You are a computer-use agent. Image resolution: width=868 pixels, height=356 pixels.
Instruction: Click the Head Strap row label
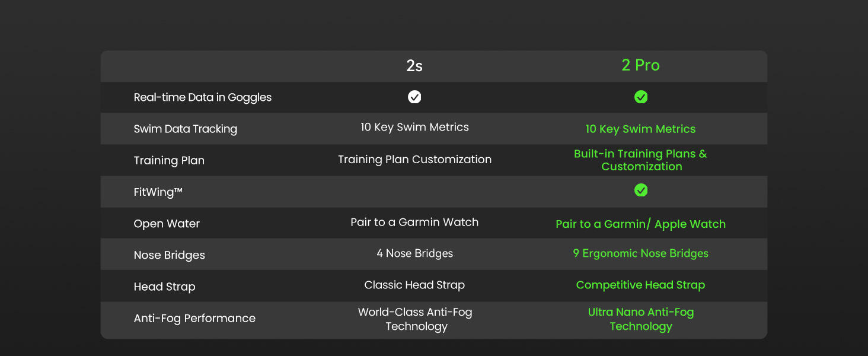(x=164, y=287)
